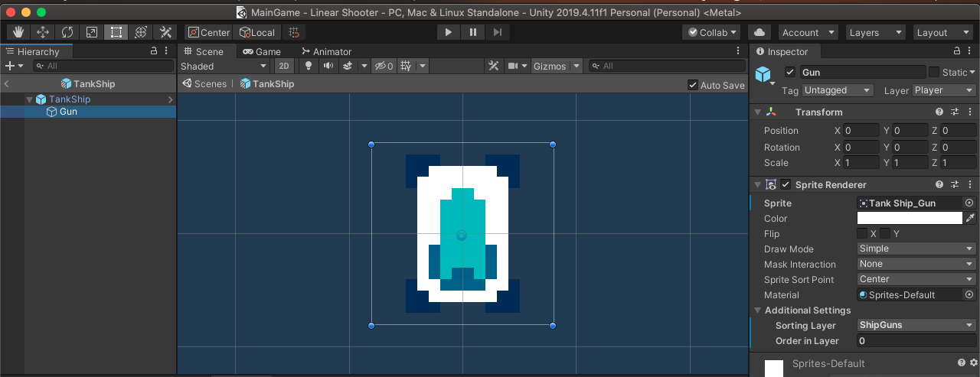Viewport: 980px width, 377px height.
Task: Lock the Inspector panel
Action: pos(957,51)
